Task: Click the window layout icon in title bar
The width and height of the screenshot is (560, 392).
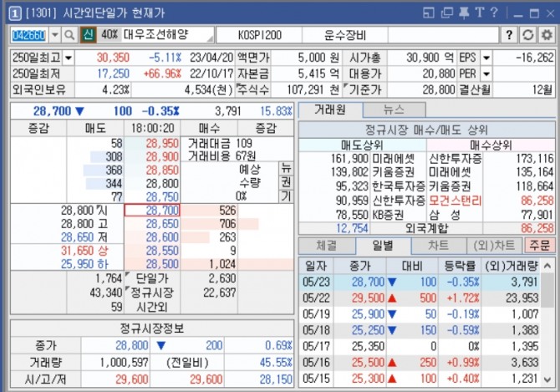Action: (429, 13)
